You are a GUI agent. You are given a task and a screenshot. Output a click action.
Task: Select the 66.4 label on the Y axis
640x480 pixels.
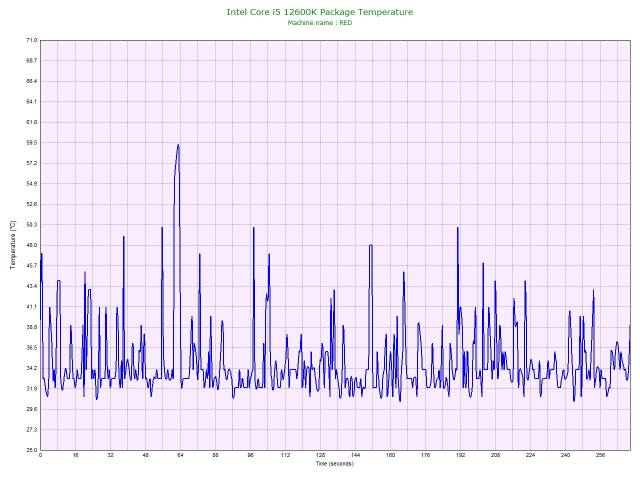click(x=31, y=81)
